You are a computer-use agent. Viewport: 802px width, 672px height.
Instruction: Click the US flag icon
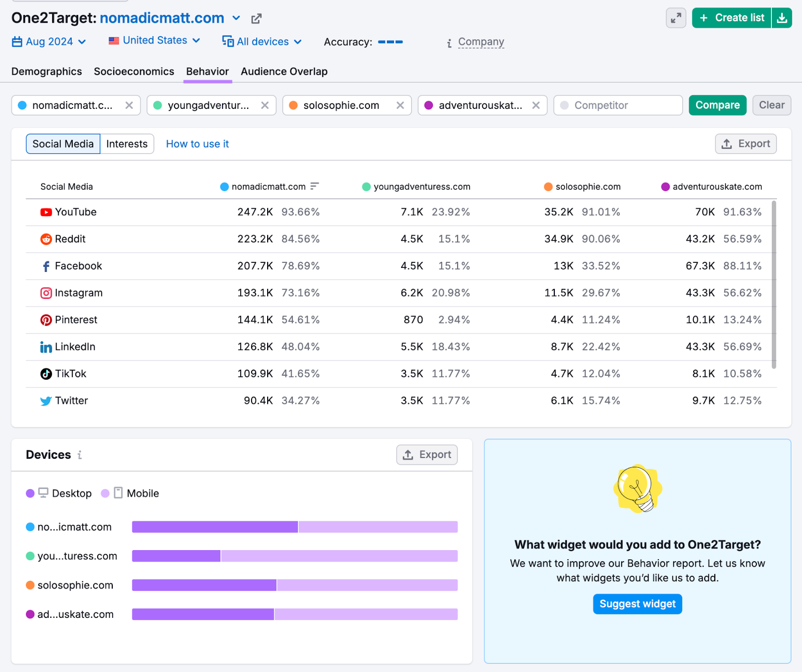[x=114, y=41]
